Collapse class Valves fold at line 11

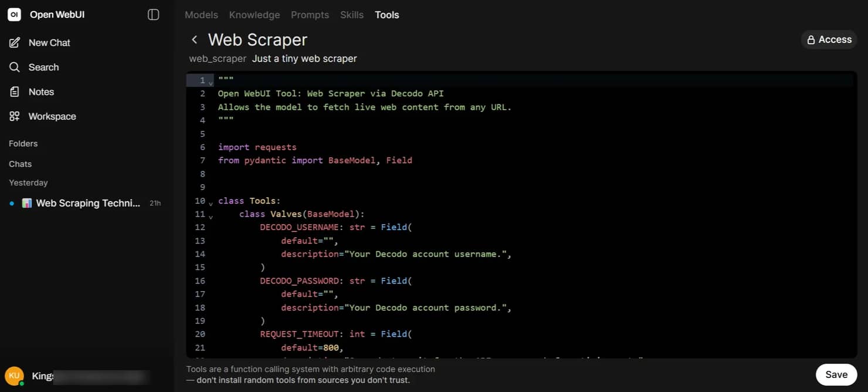tap(211, 217)
